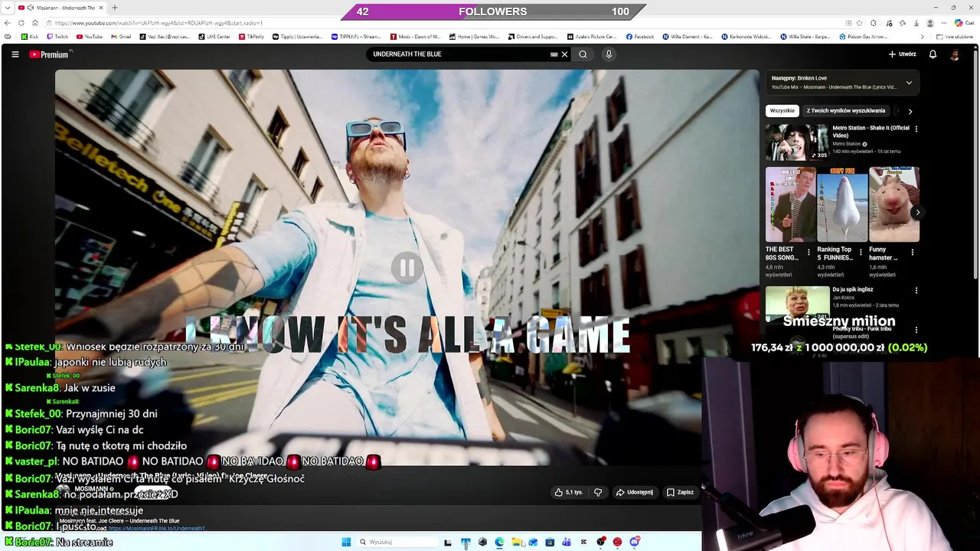Like the video showing 5,1 tys.
This screenshot has height=551, width=980.
pyautogui.click(x=569, y=492)
